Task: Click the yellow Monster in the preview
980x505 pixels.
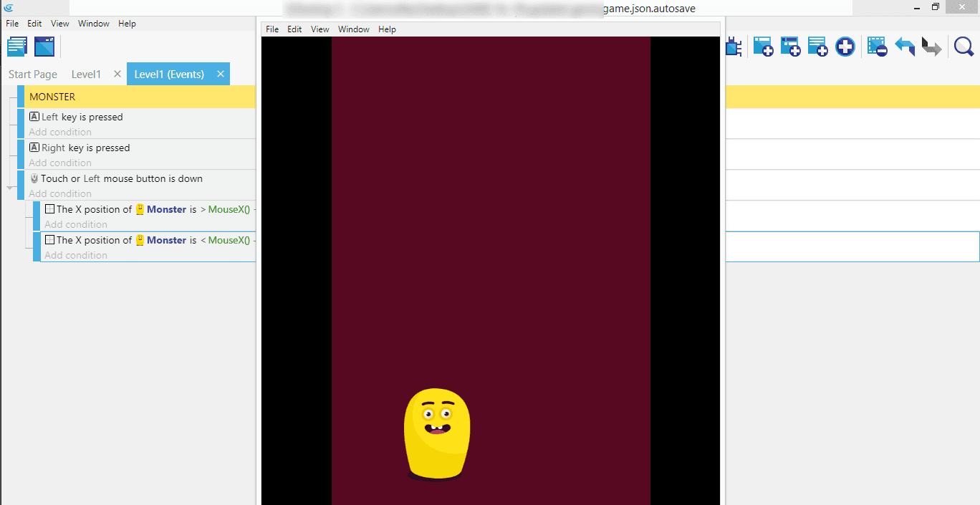Action: tap(437, 433)
